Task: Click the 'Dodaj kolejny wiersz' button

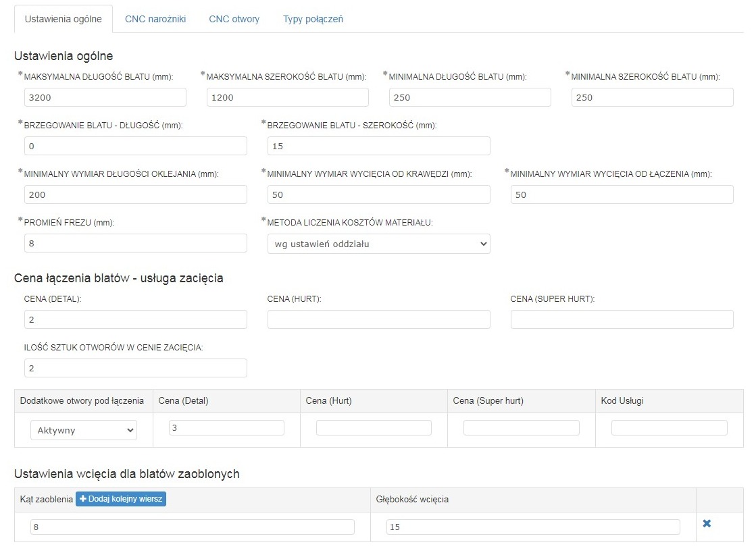Action: pos(121,499)
